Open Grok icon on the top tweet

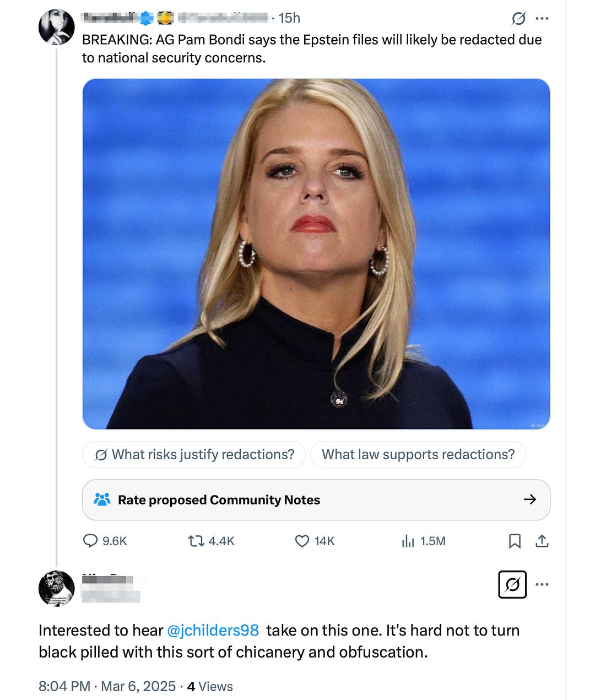[x=518, y=18]
